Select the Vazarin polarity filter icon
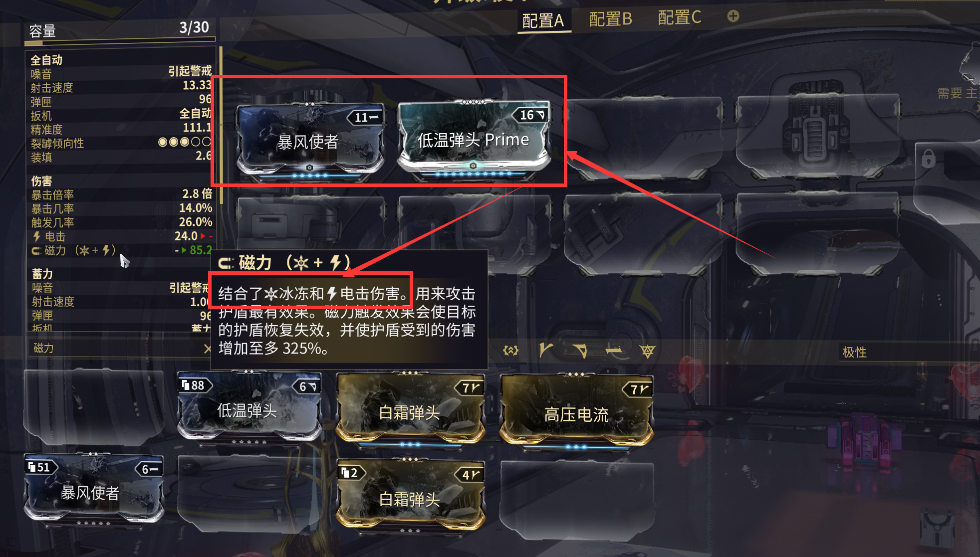Viewport: 980px width, 557px height. click(x=580, y=351)
